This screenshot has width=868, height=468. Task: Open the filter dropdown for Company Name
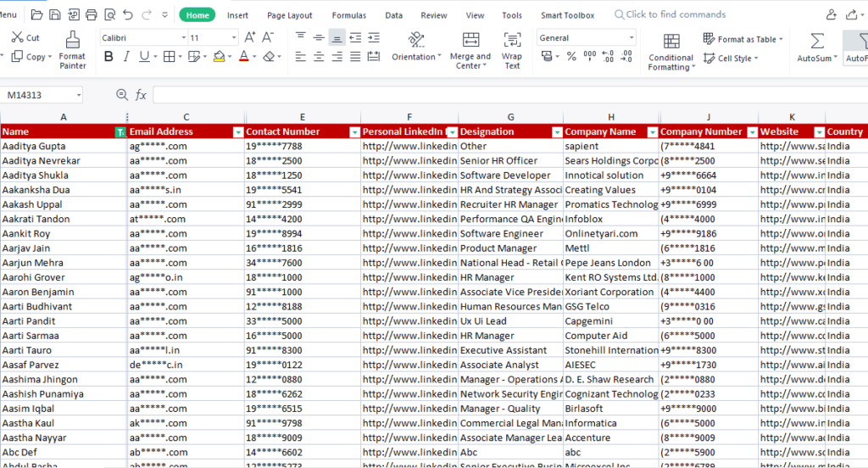point(653,131)
